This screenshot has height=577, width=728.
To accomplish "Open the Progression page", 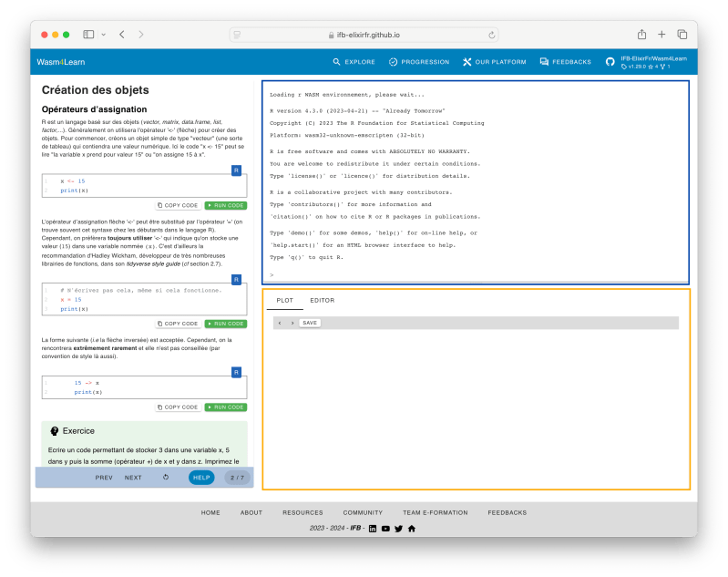I will pyautogui.click(x=419, y=62).
